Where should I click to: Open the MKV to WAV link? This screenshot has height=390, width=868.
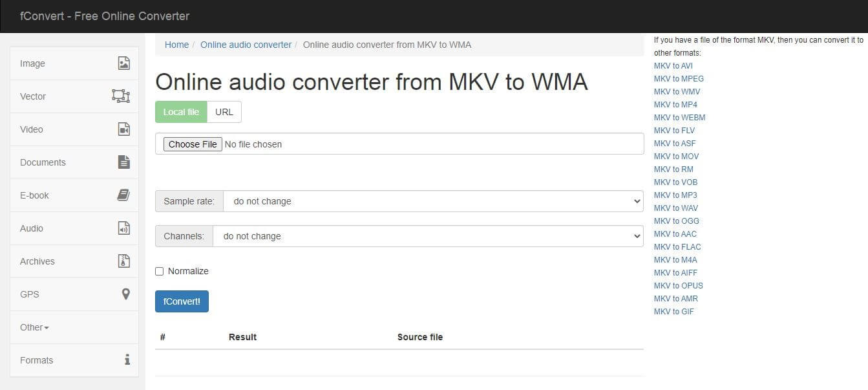pos(676,208)
